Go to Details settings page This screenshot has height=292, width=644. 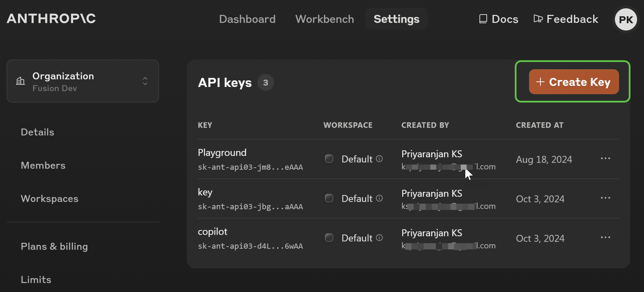[x=37, y=132]
